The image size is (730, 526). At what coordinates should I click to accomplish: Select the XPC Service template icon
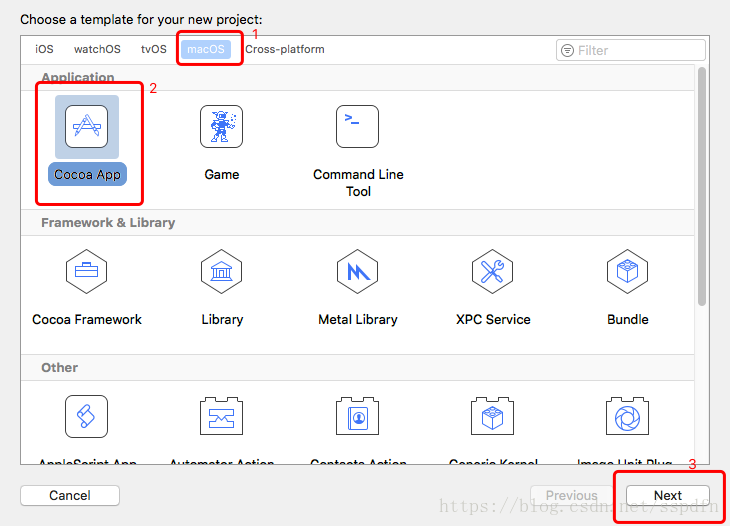coord(493,271)
